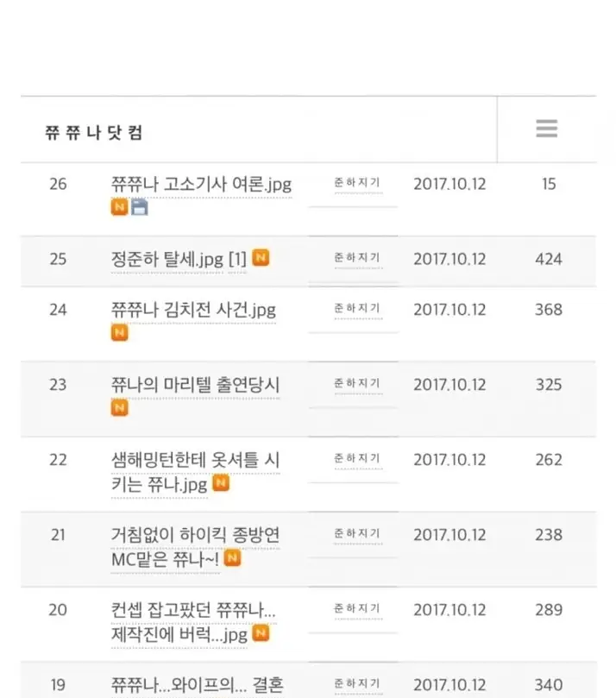The image size is (616, 698).
Task: Click the new badge next to 정준하 탈세.jpg
Action: pyautogui.click(x=261, y=258)
